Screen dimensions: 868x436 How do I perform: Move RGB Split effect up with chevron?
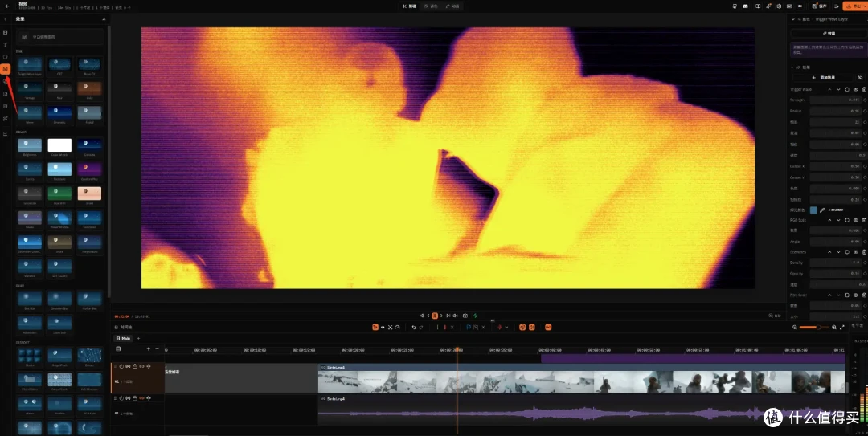tap(829, 220)
